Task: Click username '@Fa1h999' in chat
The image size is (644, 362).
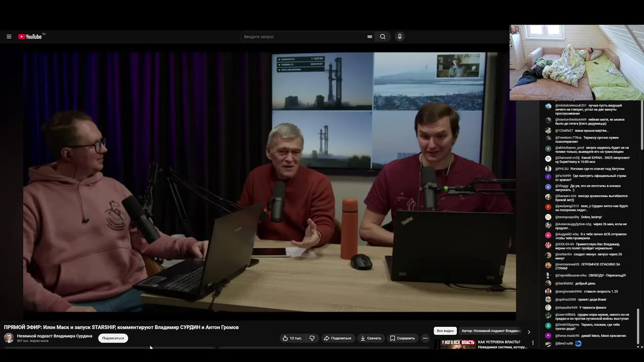Action: [563, 176]
